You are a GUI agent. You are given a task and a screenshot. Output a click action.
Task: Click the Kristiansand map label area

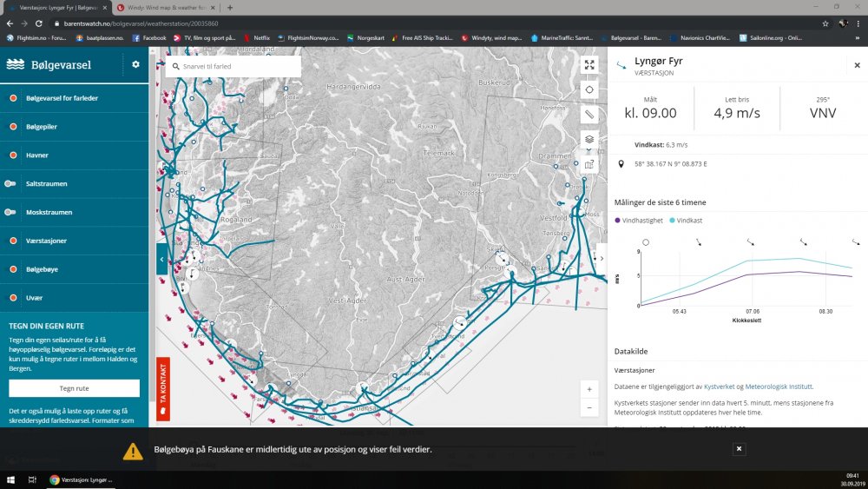(365, 408)
